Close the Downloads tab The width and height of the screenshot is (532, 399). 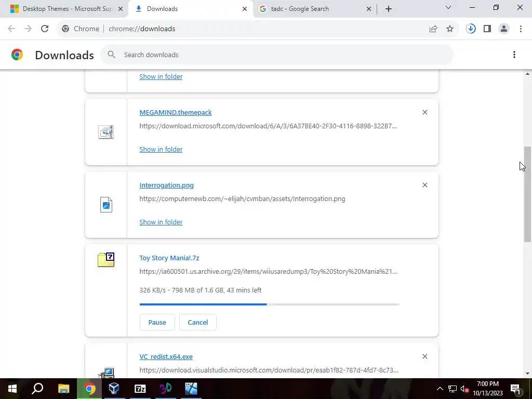(245, 9)
